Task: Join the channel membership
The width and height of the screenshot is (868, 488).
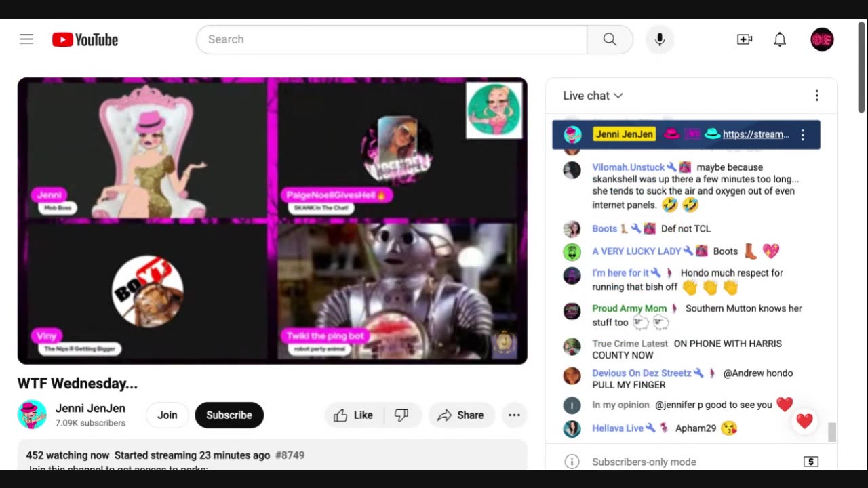Action: pos(167,415)
